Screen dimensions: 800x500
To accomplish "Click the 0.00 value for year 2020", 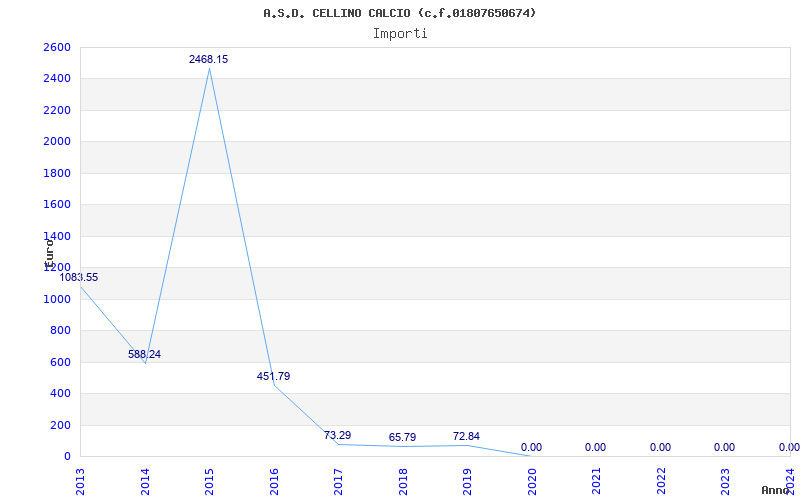I will coord(531,447).
